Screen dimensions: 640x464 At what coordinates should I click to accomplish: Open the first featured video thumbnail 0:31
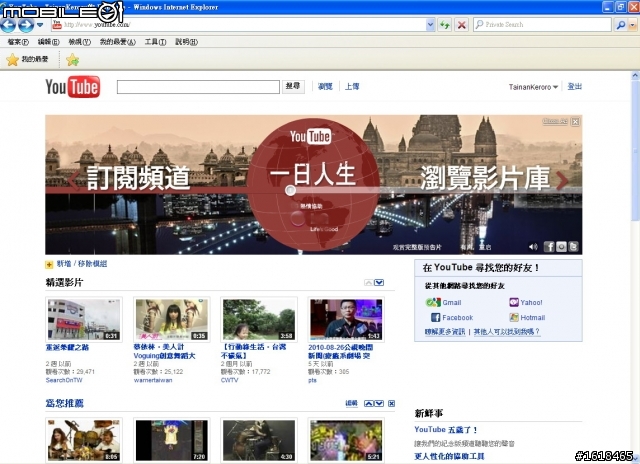[84, 319]
